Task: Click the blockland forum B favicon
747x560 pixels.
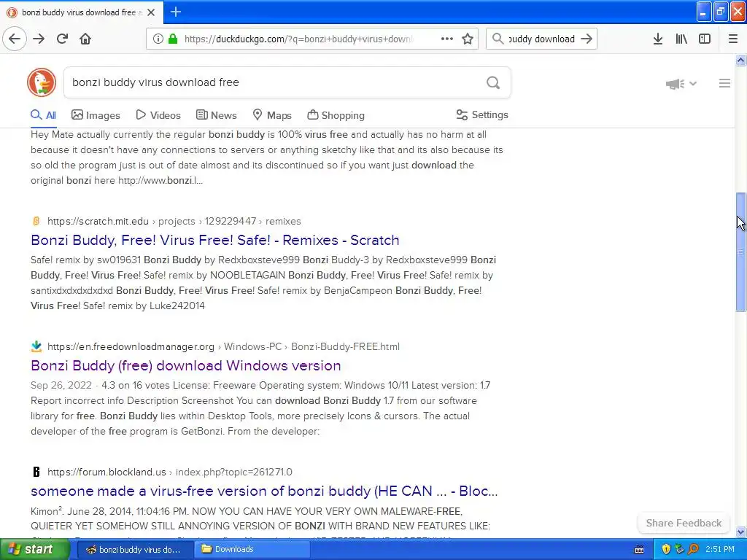Action: pos(36,472)
